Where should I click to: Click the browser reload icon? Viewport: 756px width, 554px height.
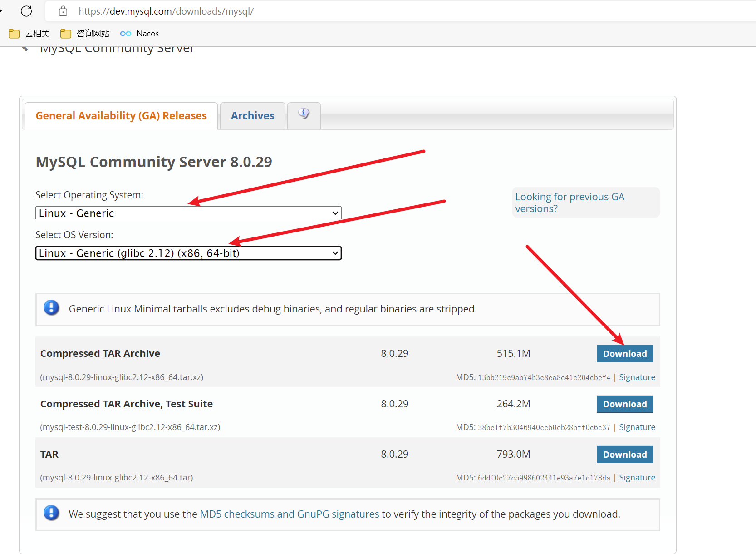coord(26,11)
